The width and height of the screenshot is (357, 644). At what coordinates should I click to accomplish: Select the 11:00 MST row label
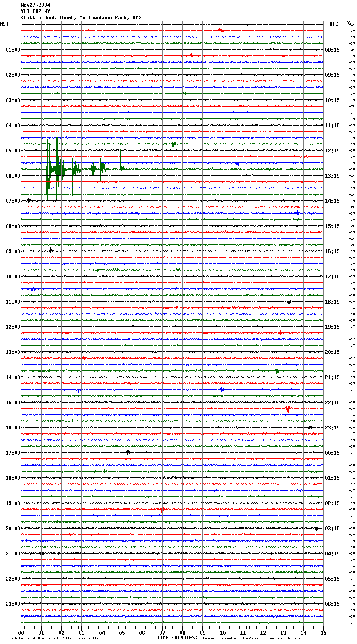click(13, 302)
